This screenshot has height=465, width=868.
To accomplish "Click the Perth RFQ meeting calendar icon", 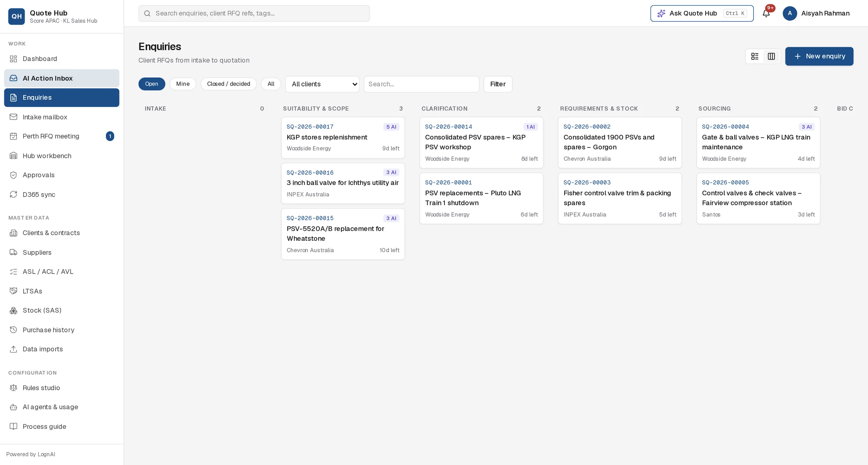I will (x=13, y=136).
